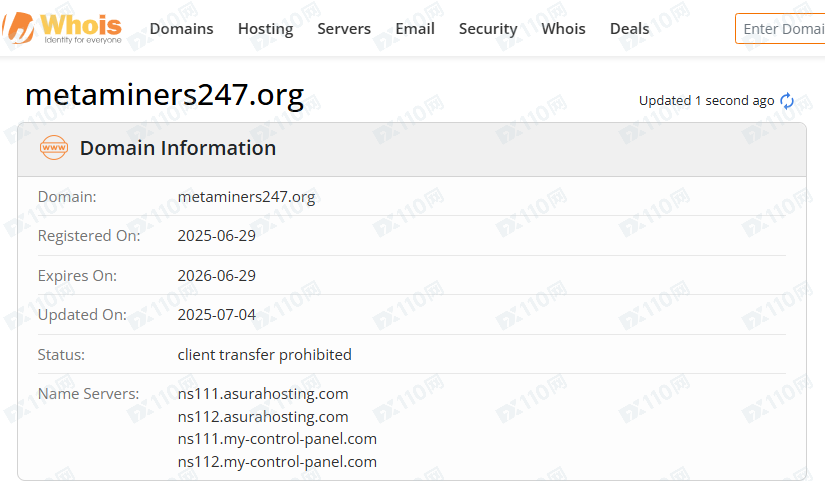The image size is (825, 481).
Task: Open the Security menu
Action: (x=488, y=28)
